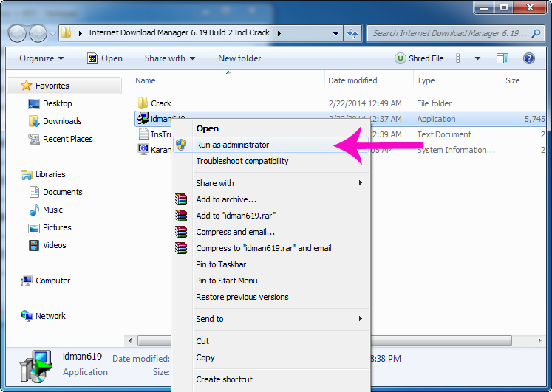Click the Shred File toolbar button
This screenshot has height=392, width=552.
(419, 58)
